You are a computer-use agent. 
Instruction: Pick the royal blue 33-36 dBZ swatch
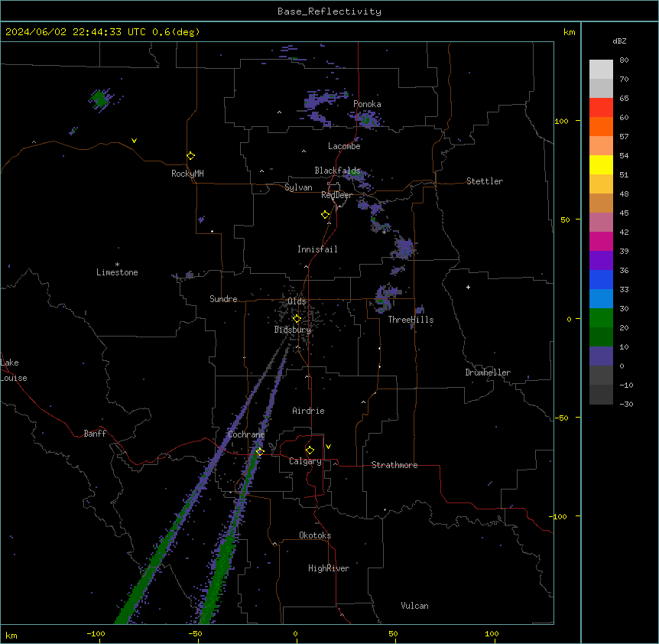tap(601, 279)
